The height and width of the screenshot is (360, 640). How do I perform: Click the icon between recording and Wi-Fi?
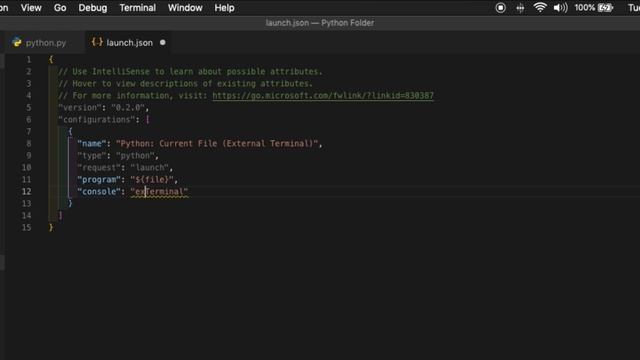click(520, 8)
